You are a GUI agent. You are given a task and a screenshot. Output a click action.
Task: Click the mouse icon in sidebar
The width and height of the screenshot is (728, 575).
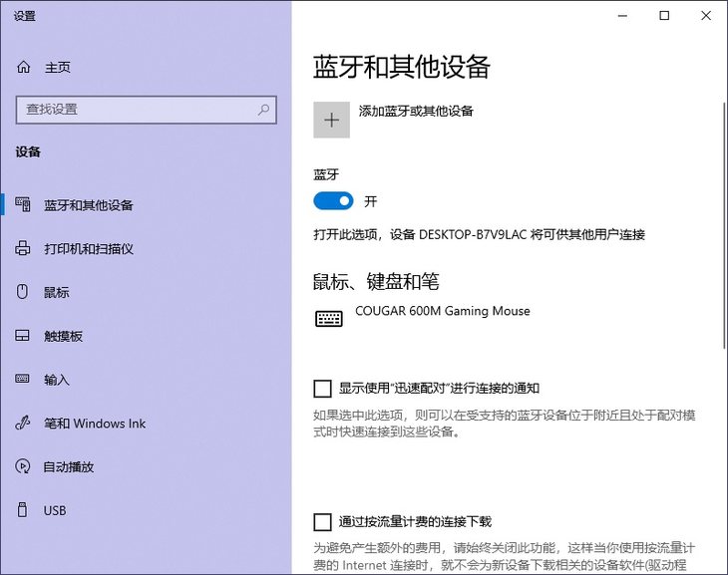coord(22,292)
